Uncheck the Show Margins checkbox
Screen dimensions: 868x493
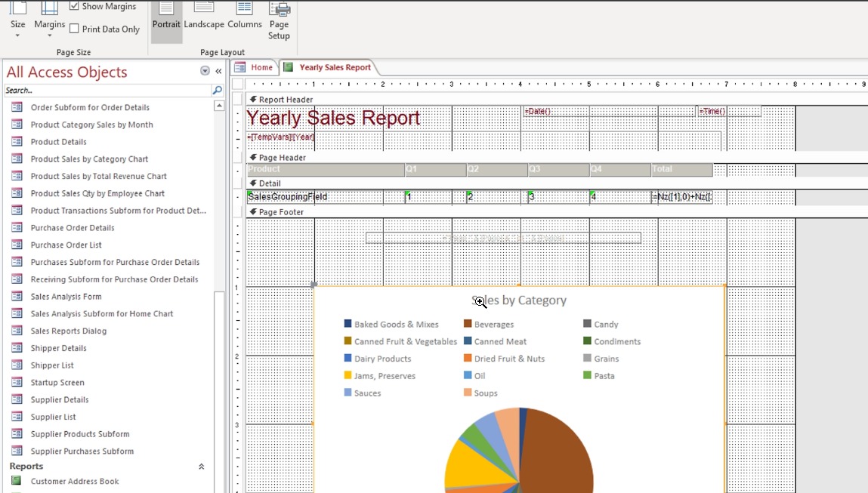tap(74, 6)
